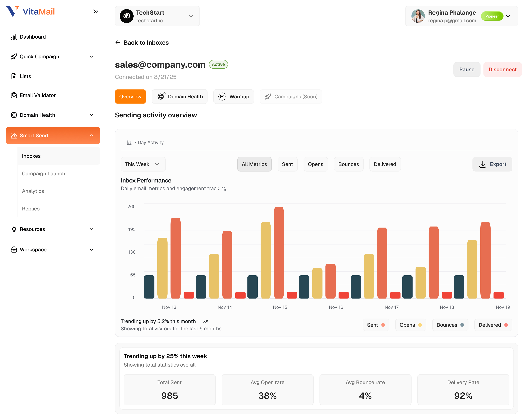Viewport: 527px width, 420px height.
Task: Click the tall Nov 15 Sent bar
Action: [279, 253]
